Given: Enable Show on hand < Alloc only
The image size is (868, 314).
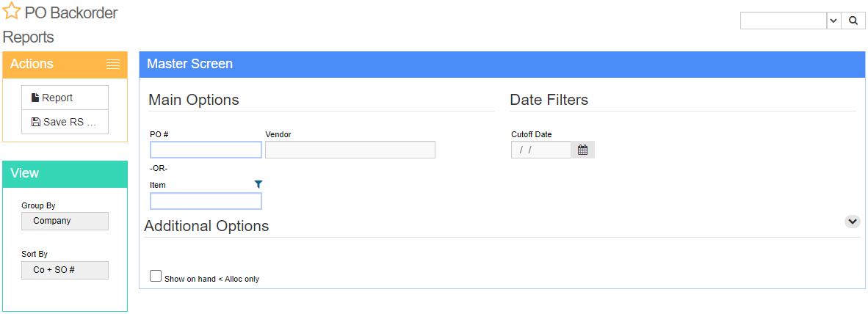Looking at the screenshot, I should [156, 276].
